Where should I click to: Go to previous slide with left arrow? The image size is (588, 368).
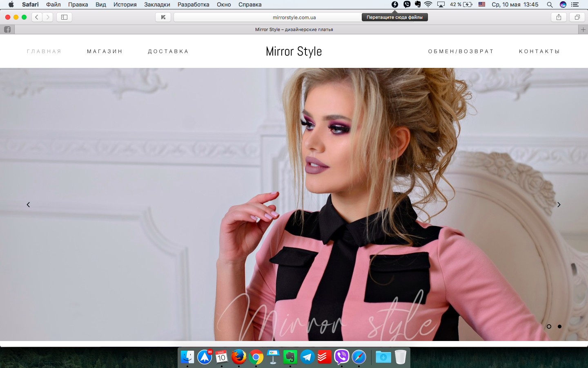point(28,204)
